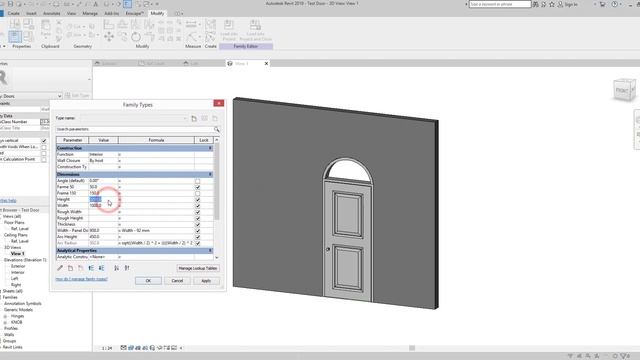
Task: Toggle the Lock checkbox for Height
Action: (198, 200)
